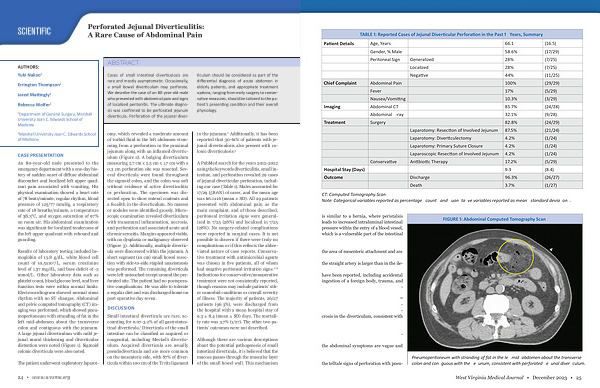Image resolution: width=600 pixels, height=388 pixels.
Task: Click the white arrowhead marker on CT image
Action: pos(551,249)
